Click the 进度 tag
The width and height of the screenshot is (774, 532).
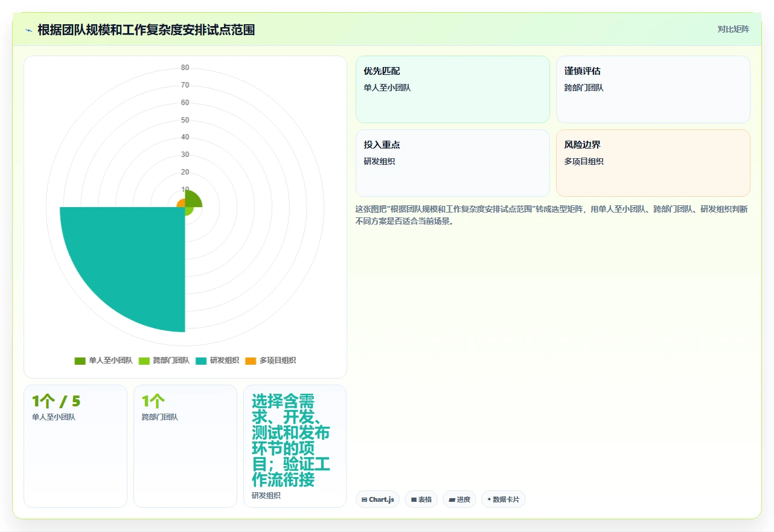click(459, 499)
